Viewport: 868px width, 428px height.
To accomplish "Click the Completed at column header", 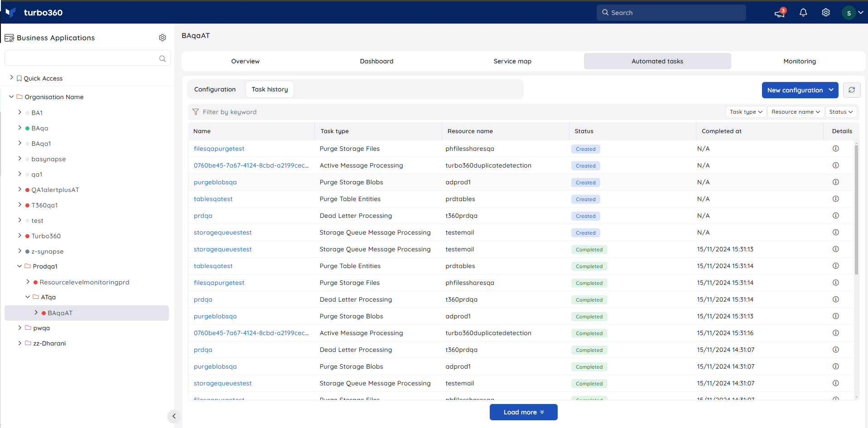I will 722,131.
